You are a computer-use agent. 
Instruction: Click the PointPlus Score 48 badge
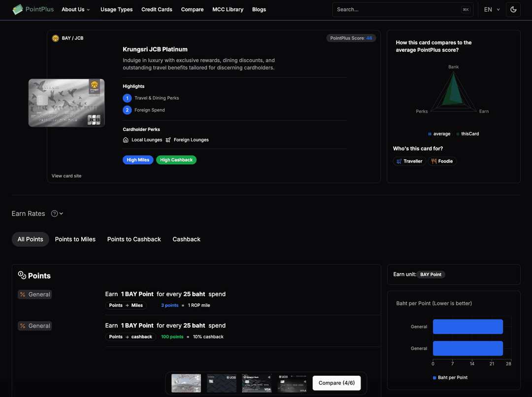coord(351,38)
